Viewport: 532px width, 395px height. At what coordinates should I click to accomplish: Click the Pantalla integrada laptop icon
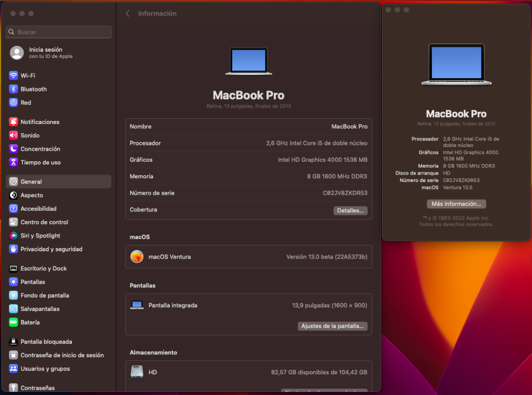coord(137,306)
